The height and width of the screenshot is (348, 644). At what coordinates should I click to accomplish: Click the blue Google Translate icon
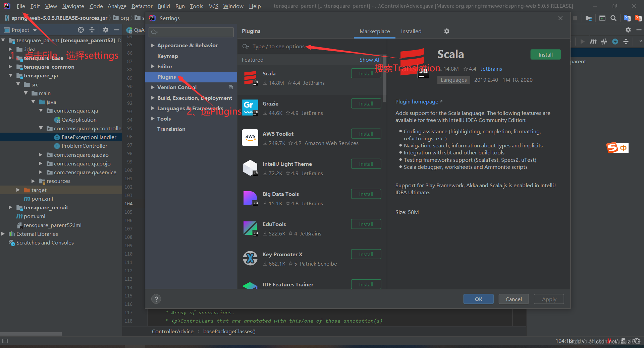click(x=627, y=18)
